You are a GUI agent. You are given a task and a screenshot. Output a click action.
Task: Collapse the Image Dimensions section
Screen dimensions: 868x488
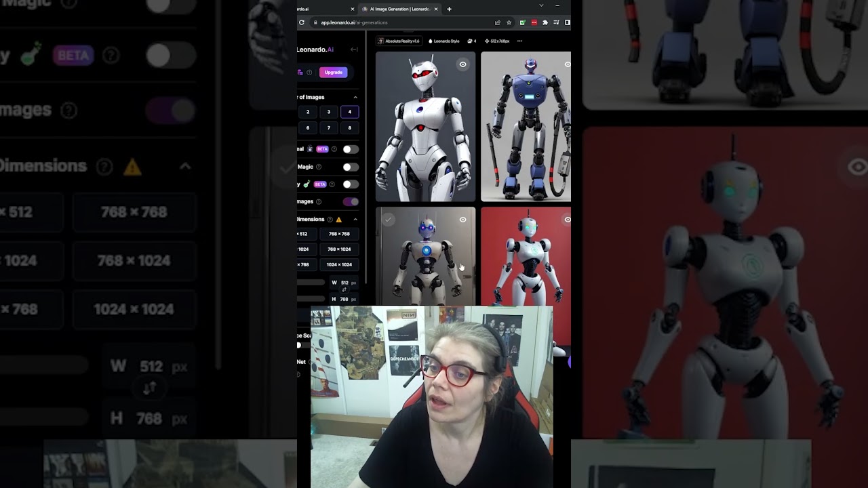pos(355,220)
